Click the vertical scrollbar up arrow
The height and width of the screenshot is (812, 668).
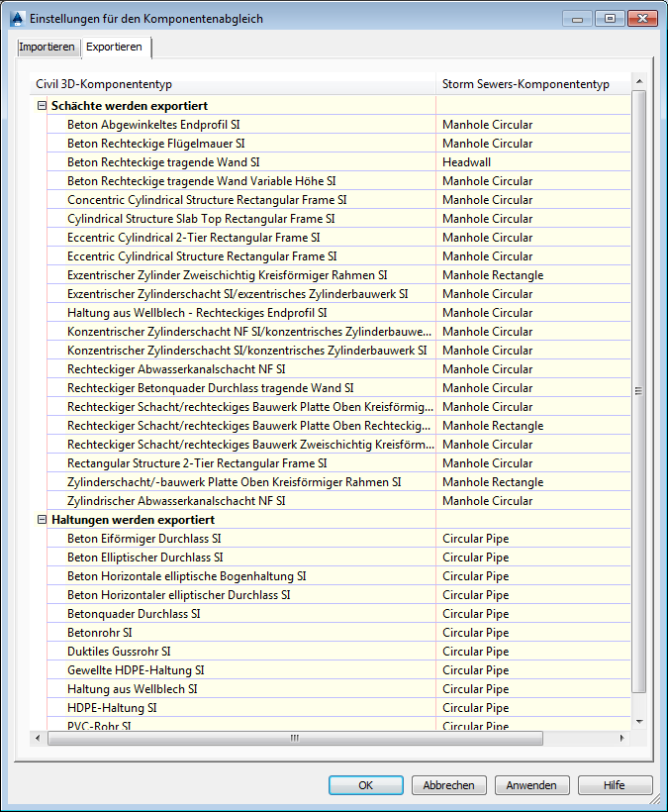tap(639, 81)
